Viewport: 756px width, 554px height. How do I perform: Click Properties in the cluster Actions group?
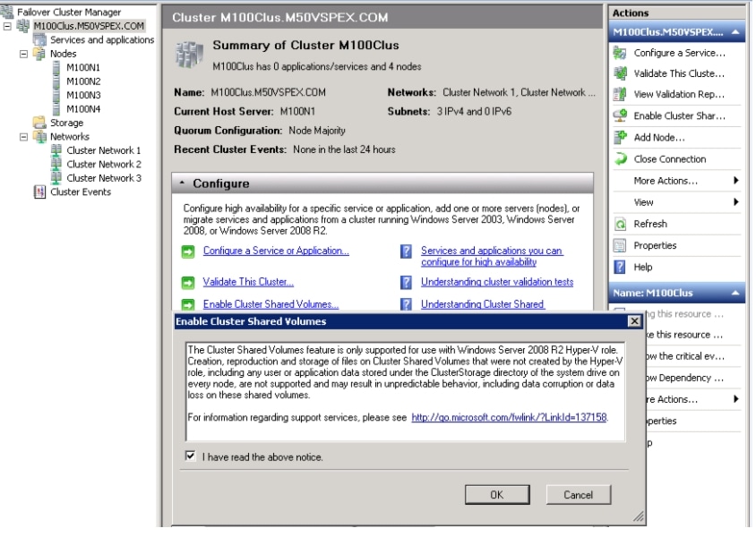point(655,246)
